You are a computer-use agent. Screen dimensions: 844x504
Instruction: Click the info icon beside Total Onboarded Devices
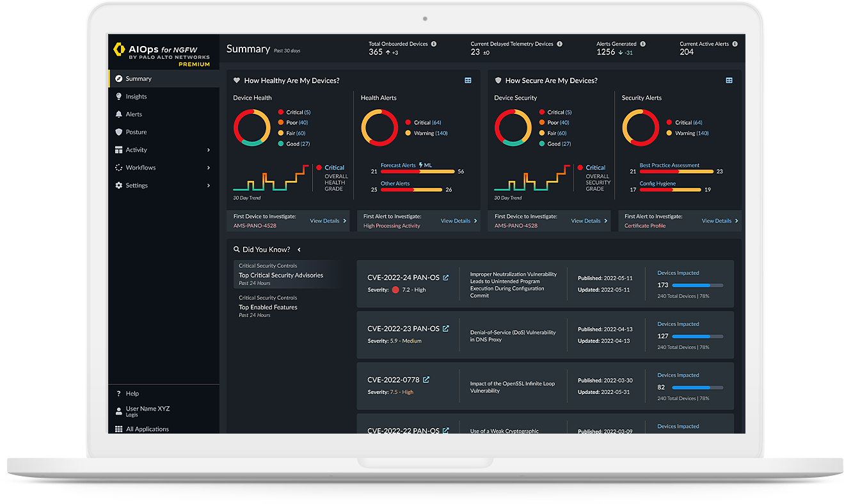(434, 44)
